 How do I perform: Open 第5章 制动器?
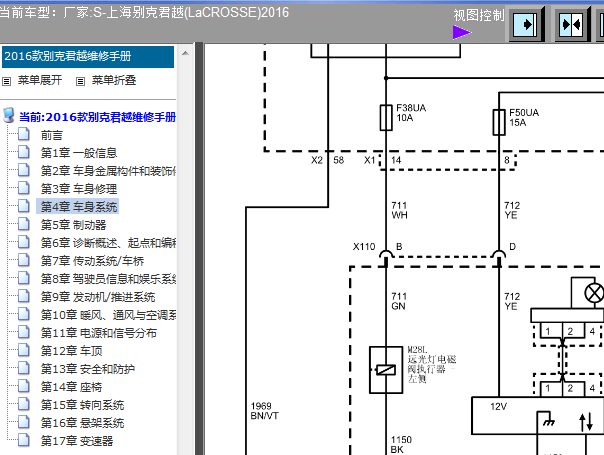point(74,225)
